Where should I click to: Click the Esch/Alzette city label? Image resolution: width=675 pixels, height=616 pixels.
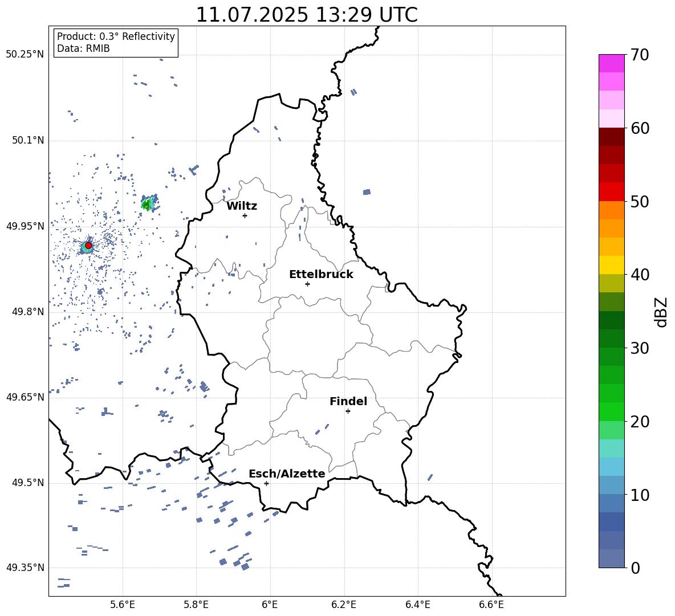pyautogui.click(x=287, y=474)
